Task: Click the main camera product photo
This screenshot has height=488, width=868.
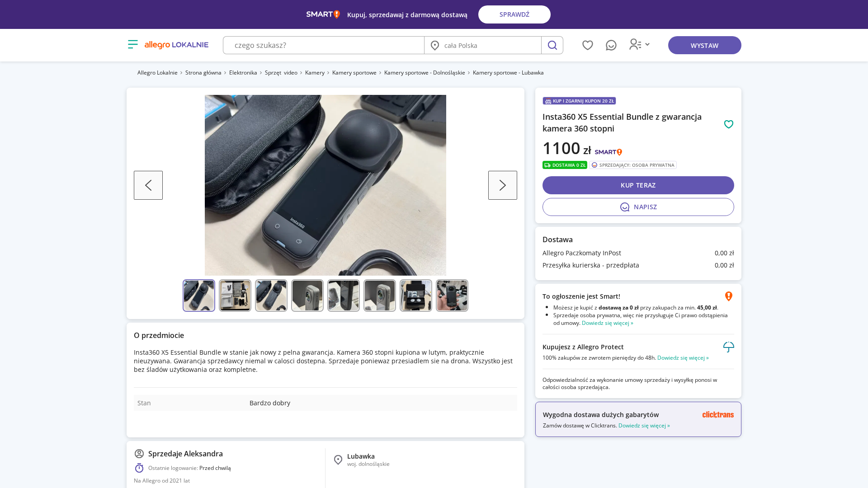Action: [325, 185]
